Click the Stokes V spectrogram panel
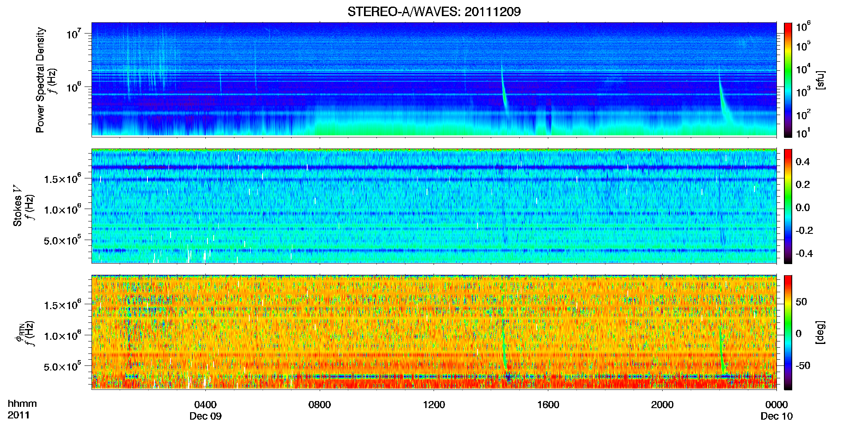The width and height of the screenshot is (868, 447). (434, 206)
